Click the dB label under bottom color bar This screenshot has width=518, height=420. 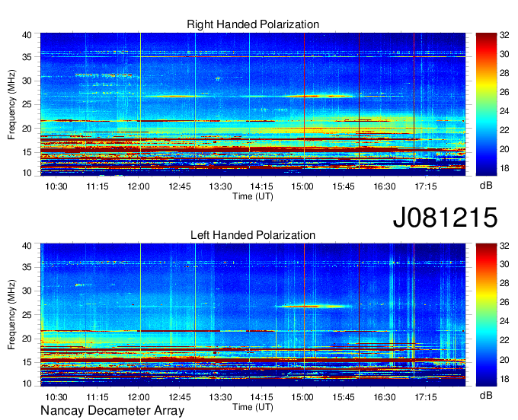click(486, 395)
